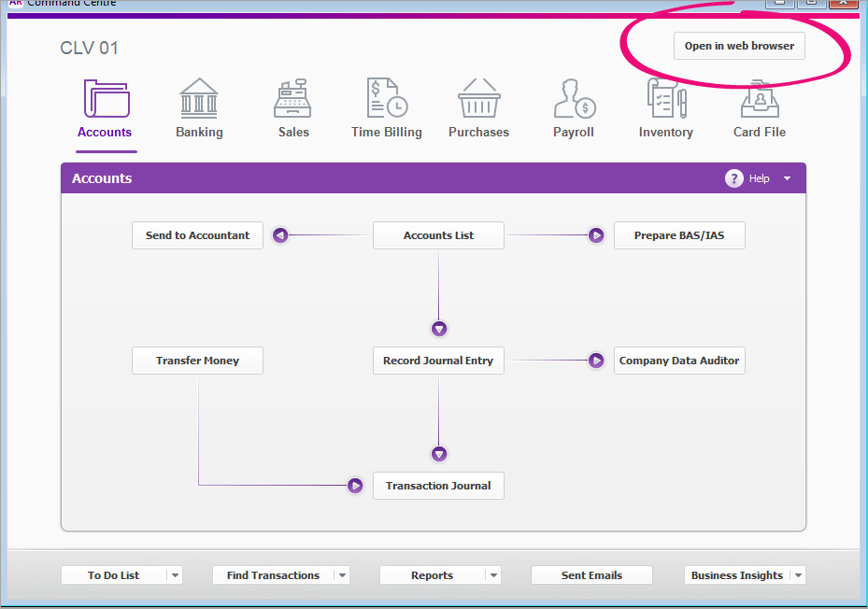Screen dimensions: 868x609
Task: Click the CLV 01 company name
Action: tap(89, 49)
